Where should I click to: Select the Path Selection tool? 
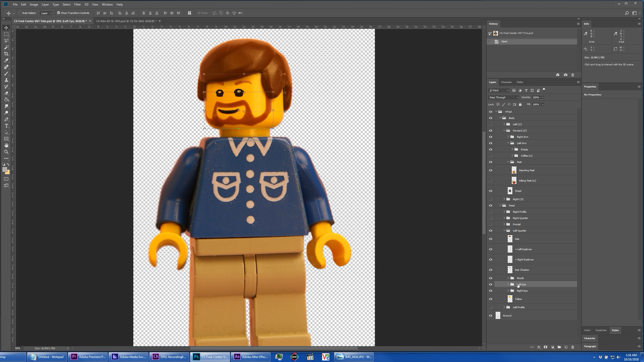coord(6,132)
